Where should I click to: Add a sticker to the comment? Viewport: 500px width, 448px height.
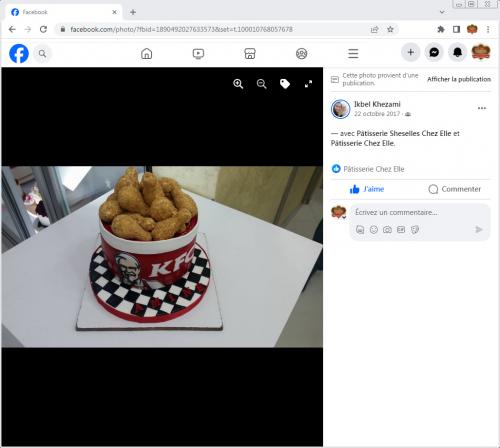click(415, 230)
